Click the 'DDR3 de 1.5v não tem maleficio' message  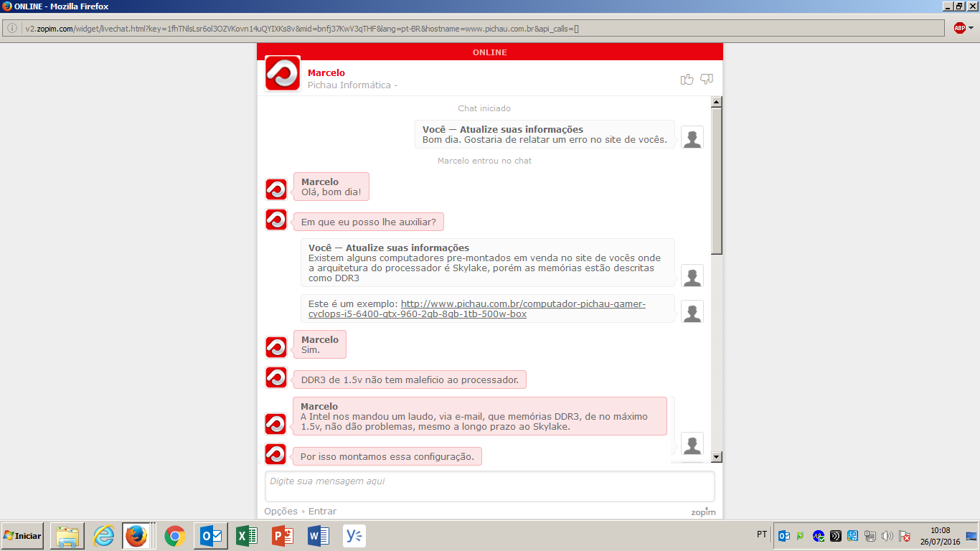click(410, 380)
